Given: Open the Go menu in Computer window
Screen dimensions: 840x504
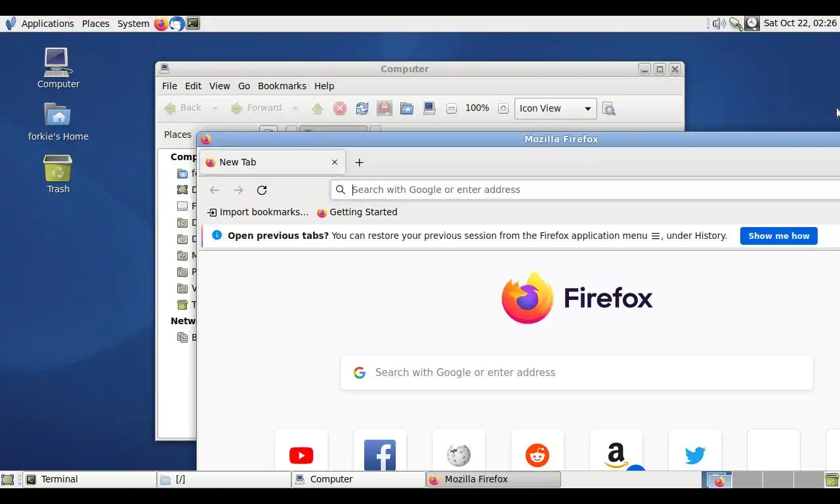Looking at the screenshot, I should [244, 86].
